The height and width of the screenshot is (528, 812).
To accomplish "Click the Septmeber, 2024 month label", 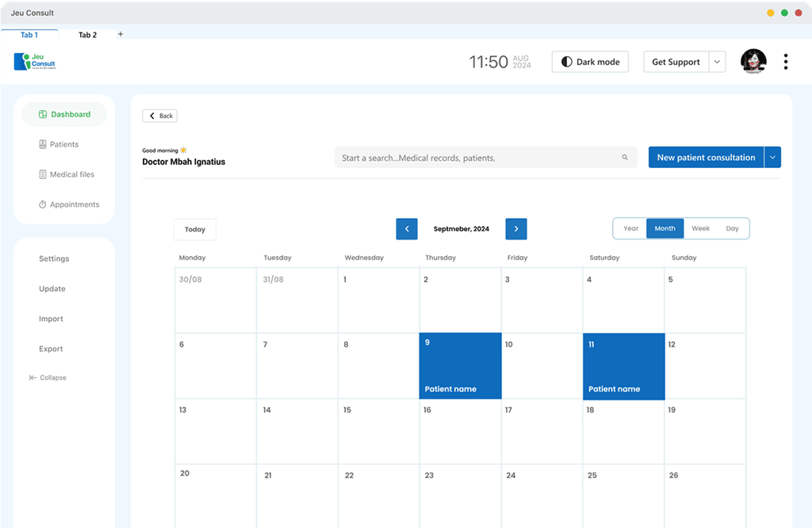I will (x=462, y=229).
